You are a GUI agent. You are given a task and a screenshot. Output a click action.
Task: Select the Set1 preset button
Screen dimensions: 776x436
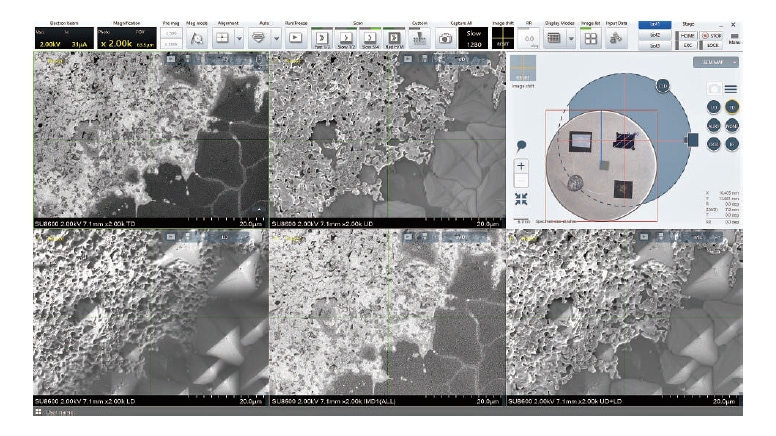655,23
